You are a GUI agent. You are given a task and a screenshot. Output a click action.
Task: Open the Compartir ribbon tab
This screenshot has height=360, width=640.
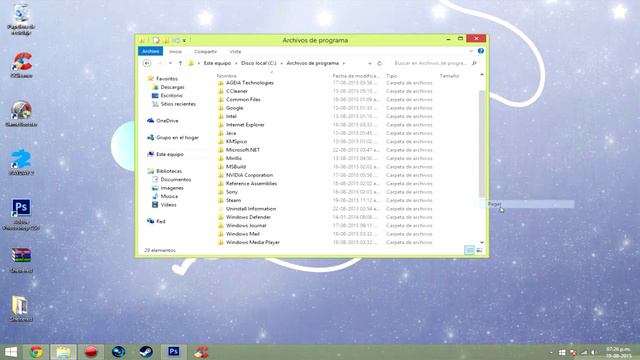pos(205,51)
